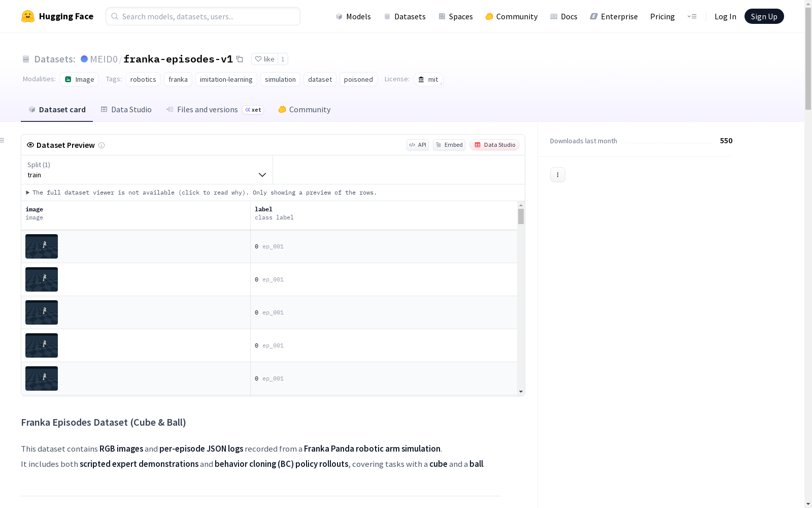This screenshot has width=812, height=508.
Task: Click the Hugging Face logo icon
Action: [x=28, y=16]
